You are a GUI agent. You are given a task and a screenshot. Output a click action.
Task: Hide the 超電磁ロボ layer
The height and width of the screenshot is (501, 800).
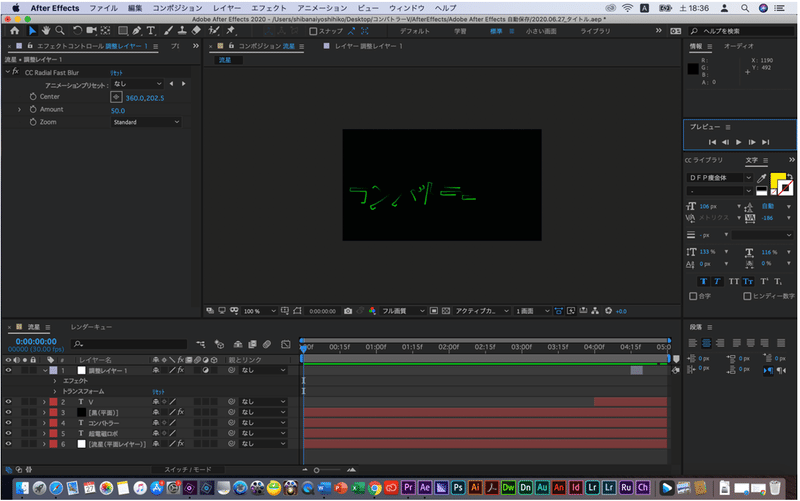(x=8, y=433)
